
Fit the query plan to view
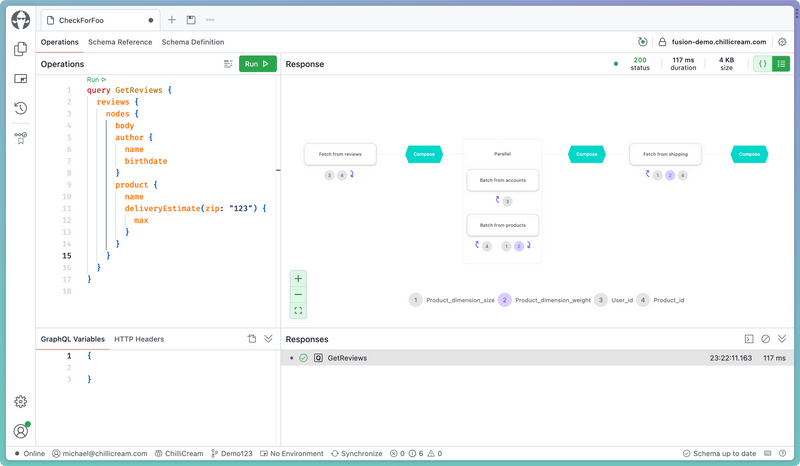[298, 310]
